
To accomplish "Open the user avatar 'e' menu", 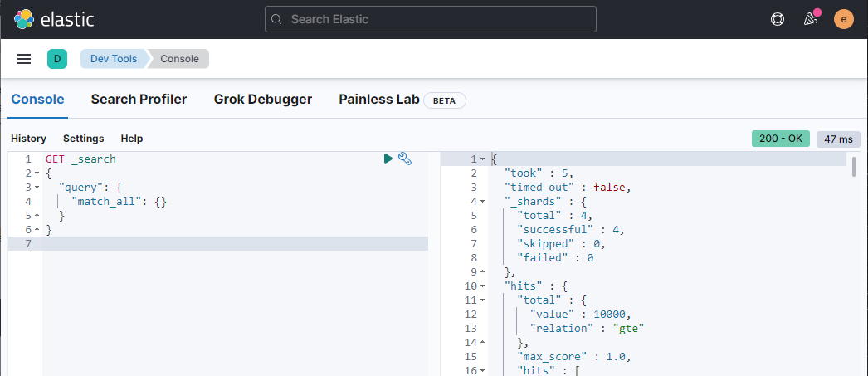I will click(844, 19).
